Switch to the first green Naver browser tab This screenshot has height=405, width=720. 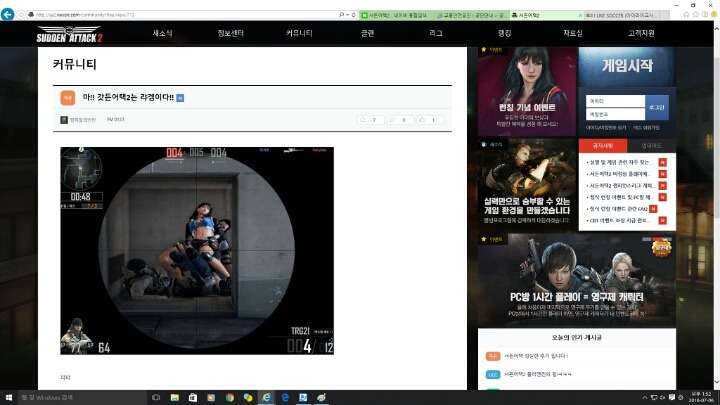click(x=397, y=15)
